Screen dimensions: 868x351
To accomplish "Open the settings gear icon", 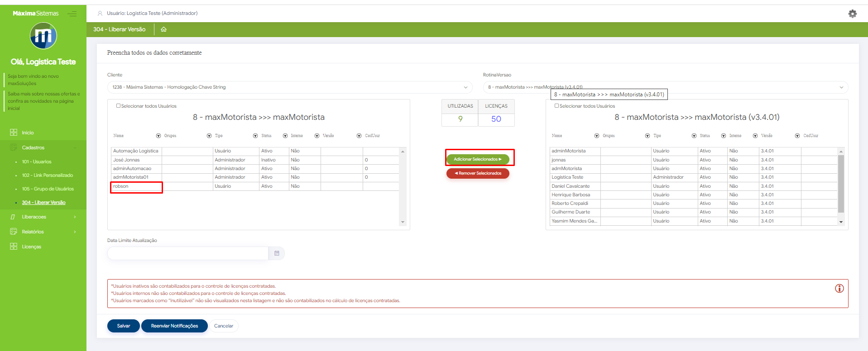I will click(x=852, y=14).
